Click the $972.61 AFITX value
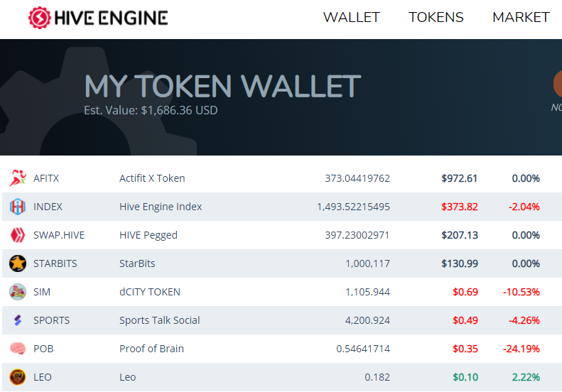This screenshot has height=392, width=562. [460, 178]
